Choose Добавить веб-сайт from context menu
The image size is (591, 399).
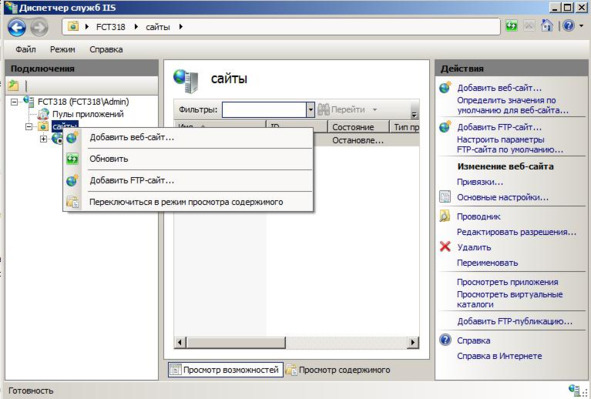[188, 138]
